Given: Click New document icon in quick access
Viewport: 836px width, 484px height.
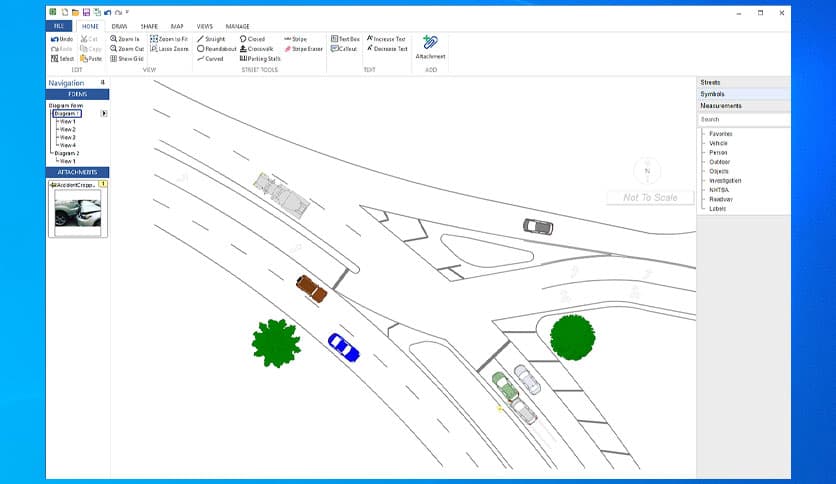Looking at the screenshot, I should coord(65,12).
